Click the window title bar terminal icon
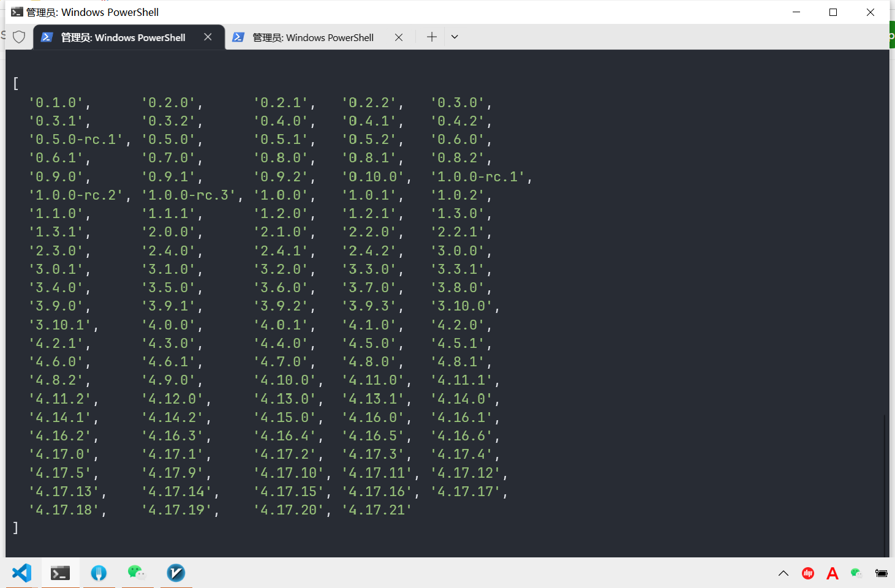 (17, 12)
